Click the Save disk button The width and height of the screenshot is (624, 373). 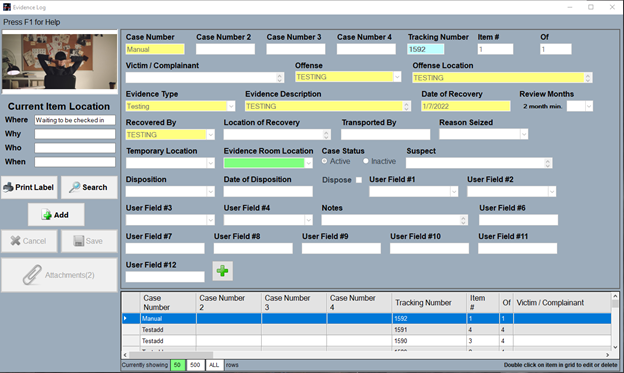[89, 241]
